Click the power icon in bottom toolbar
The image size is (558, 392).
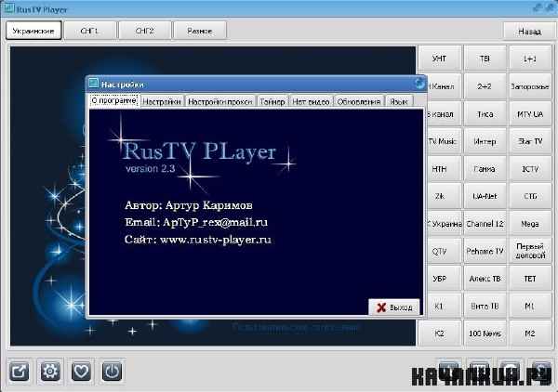coord(113,372)
